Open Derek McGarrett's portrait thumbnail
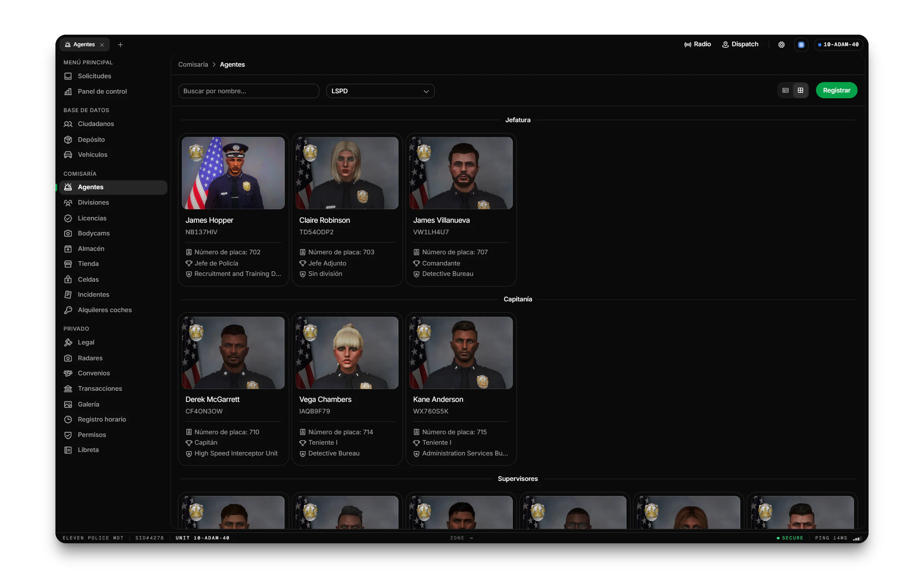The image size is (924, 578). click(233, 353)
